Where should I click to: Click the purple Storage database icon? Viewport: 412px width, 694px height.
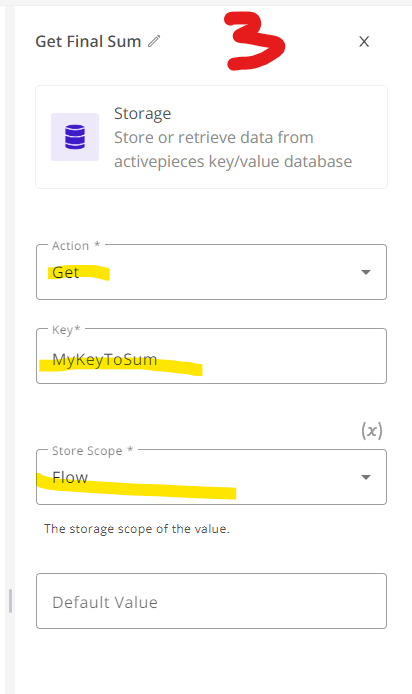tap(75, 137)
